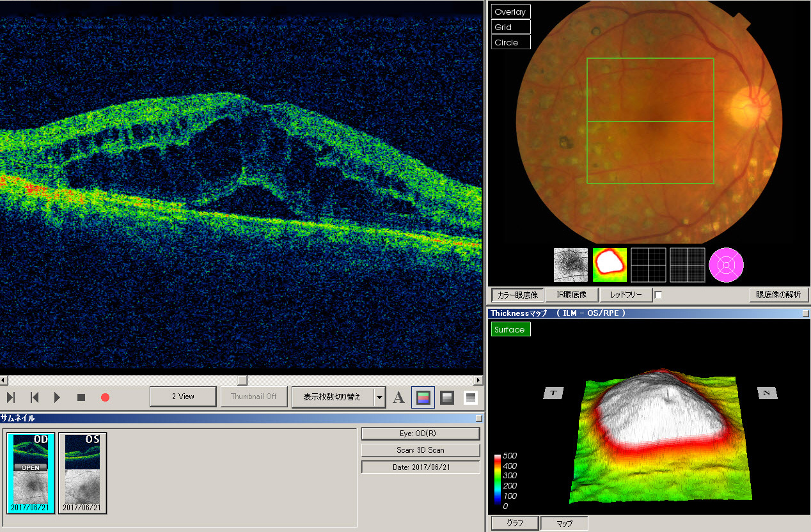Toggle the Overlay option on fundus image
This screenshot has height=532, width=811.
click(510, 12)
